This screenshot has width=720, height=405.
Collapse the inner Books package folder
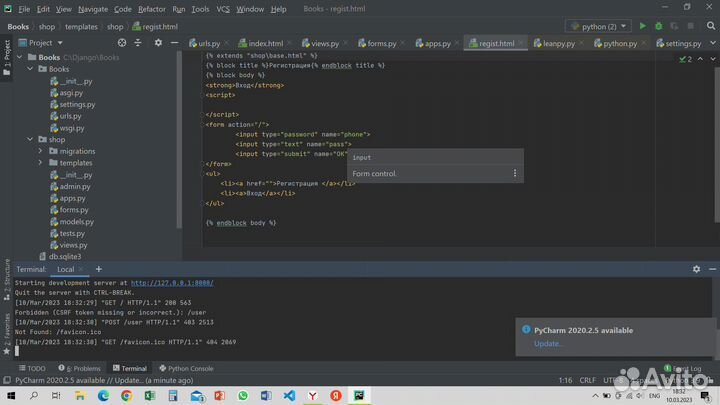30,69
